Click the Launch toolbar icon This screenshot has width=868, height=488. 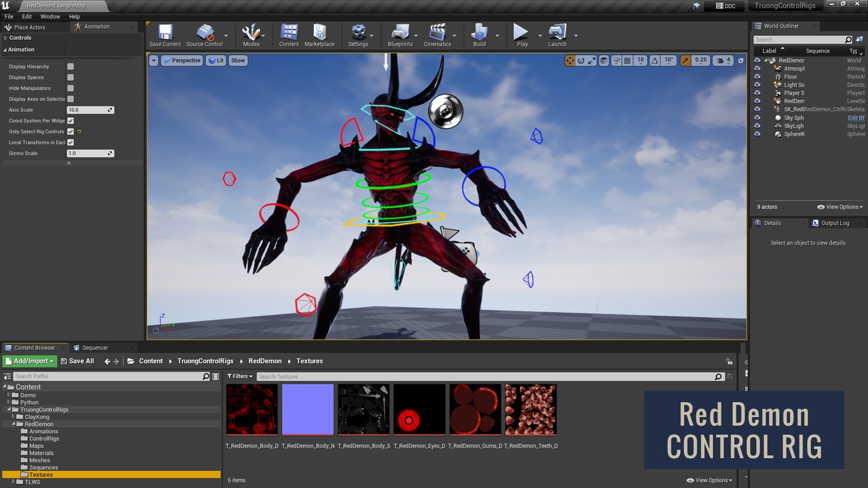(x=557, y=35)
